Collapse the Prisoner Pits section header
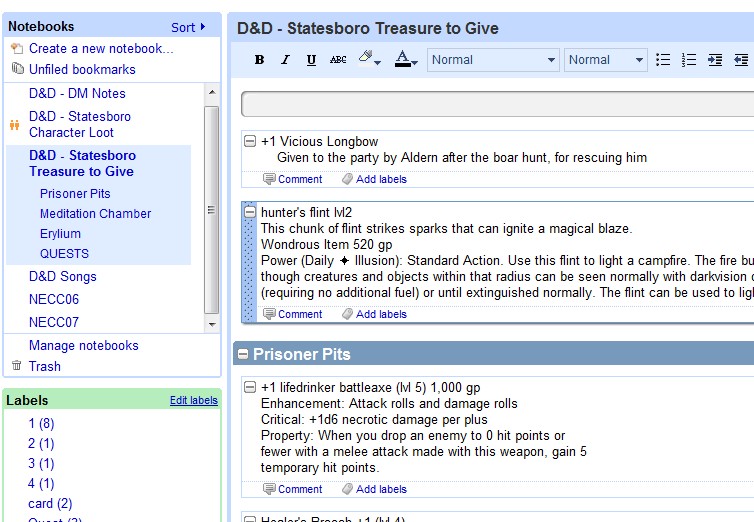 [243, 355]
